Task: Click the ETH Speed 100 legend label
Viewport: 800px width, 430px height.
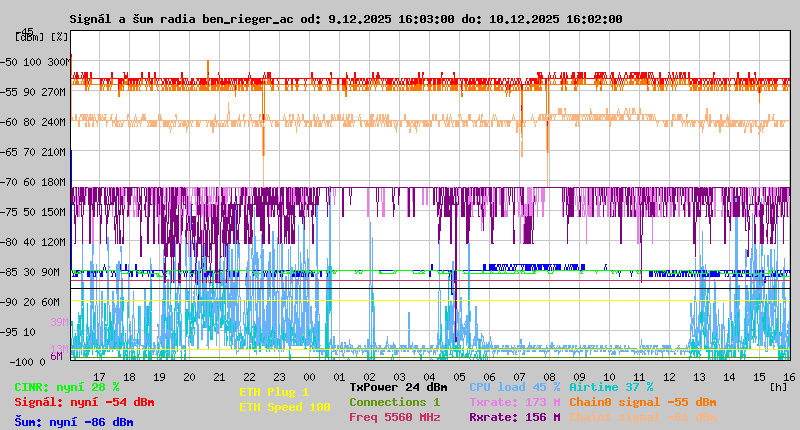Action: pos(284,407)
